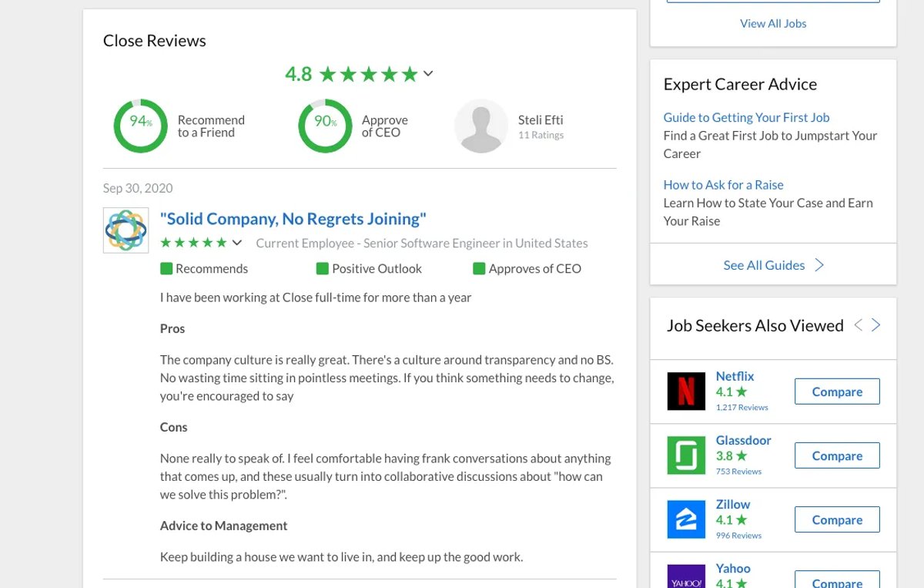Click Compare button for Glassdoor
924x588 pixels.
[x=837, y=455]
